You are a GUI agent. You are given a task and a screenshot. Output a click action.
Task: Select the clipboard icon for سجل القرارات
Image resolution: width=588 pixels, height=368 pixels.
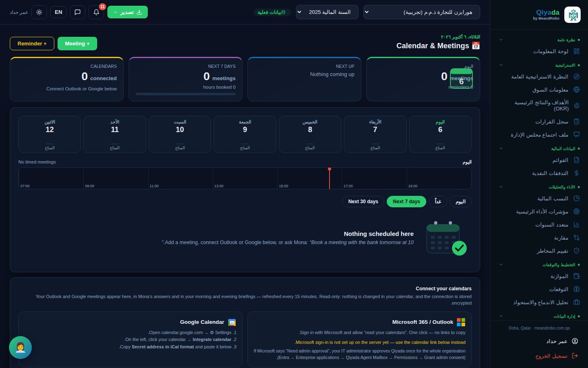577,121
